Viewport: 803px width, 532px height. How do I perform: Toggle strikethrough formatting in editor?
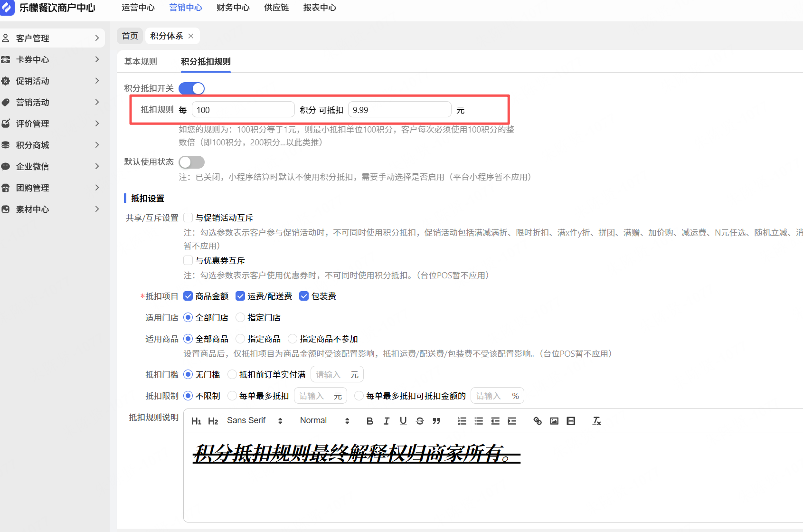(420, 421)
